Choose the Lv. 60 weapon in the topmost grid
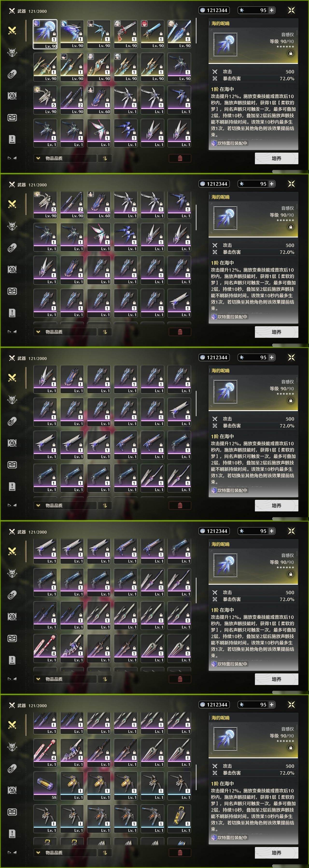This screenshot has height=868, width=309. [99, 100]
